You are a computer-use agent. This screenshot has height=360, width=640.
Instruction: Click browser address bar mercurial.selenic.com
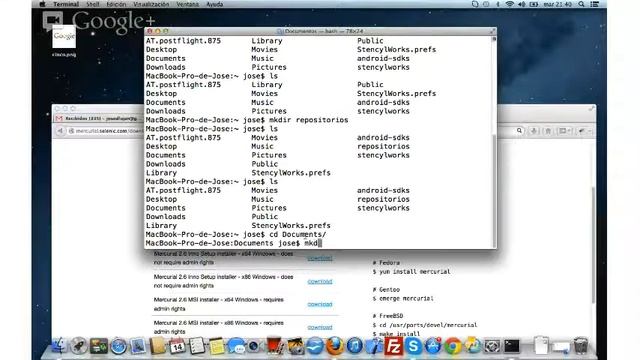pyautogui.click(x=105, y=131)
